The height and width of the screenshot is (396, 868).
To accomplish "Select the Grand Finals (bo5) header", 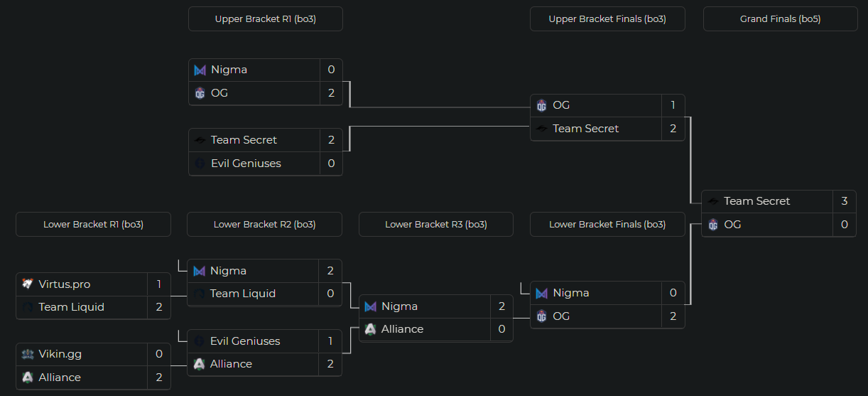I will tap(780, 19).
